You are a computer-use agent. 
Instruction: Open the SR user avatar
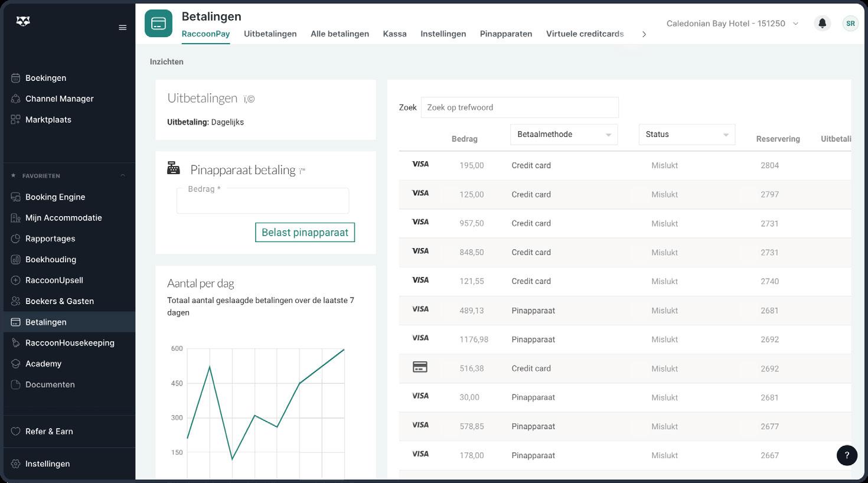(x=850, y=24)
